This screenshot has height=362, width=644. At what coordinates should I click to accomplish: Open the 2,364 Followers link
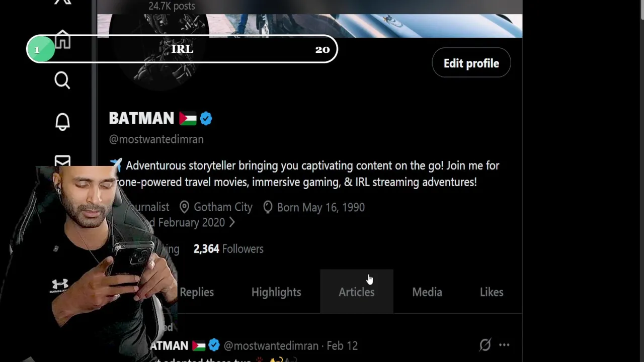[x=228, y=249]
